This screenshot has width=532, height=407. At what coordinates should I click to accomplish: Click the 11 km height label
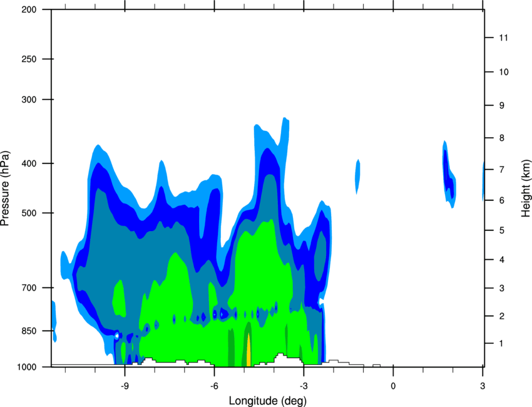(503, 38)
